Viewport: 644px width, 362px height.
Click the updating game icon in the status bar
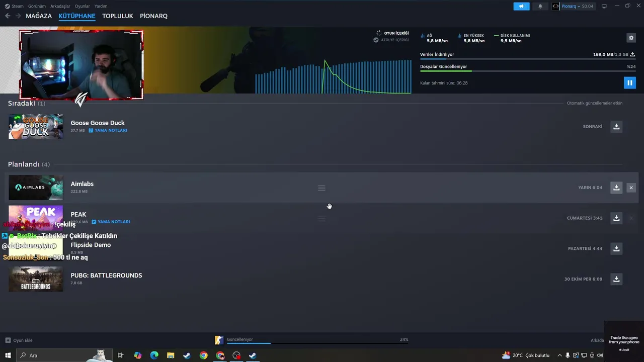[x=219, y=340]
